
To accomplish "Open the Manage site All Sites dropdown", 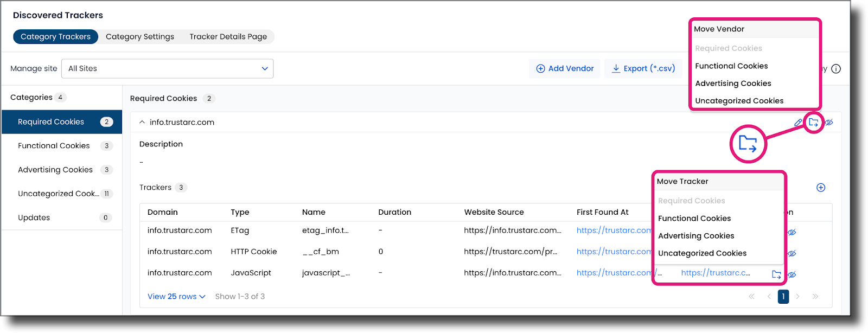I will click(x=168, y=68).
